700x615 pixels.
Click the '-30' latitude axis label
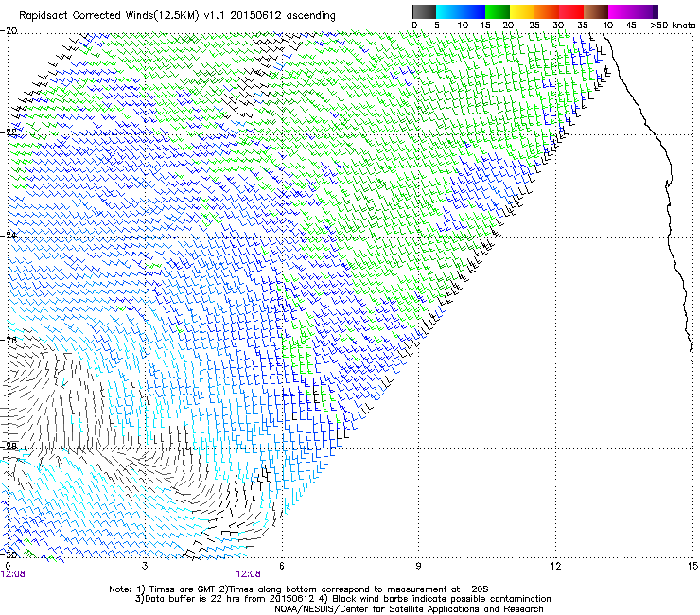[x=9, y=554]
